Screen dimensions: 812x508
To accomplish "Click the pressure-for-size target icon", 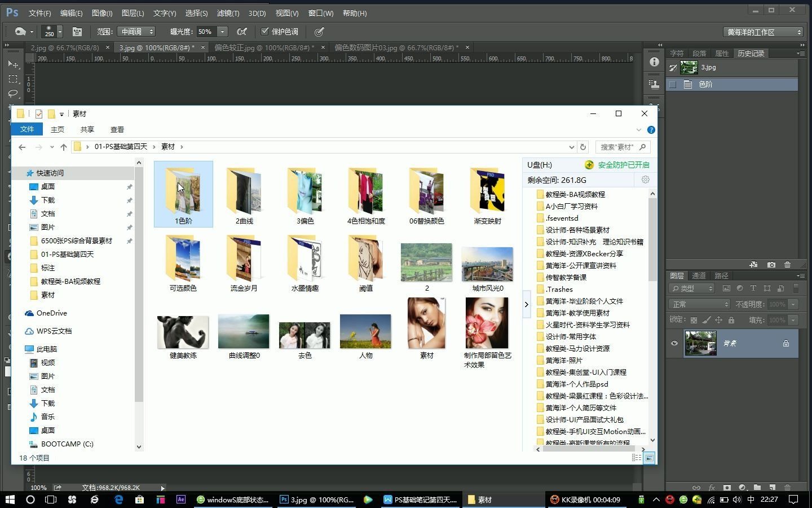I will [x=319, y=32].
